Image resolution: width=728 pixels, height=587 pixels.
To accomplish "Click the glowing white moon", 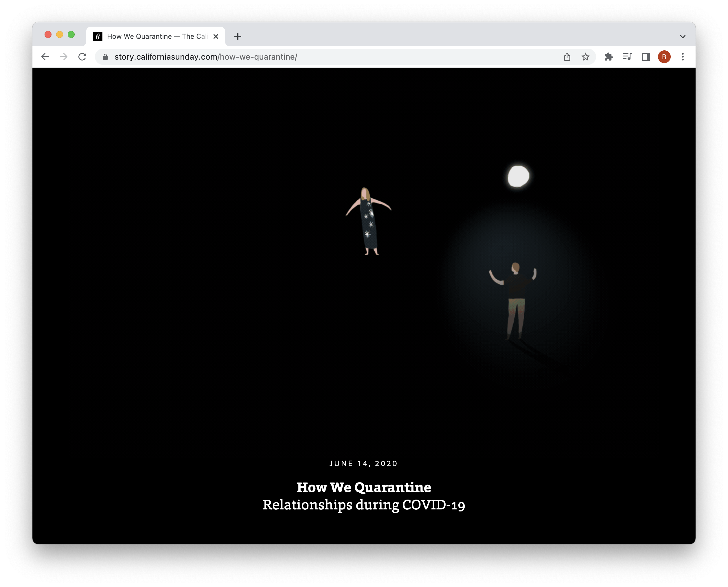I will click(x=518, y=176).
